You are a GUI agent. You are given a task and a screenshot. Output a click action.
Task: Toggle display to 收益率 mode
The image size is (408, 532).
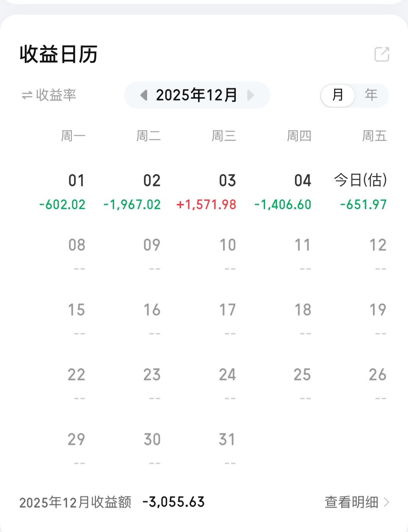[x=49, y=95]
